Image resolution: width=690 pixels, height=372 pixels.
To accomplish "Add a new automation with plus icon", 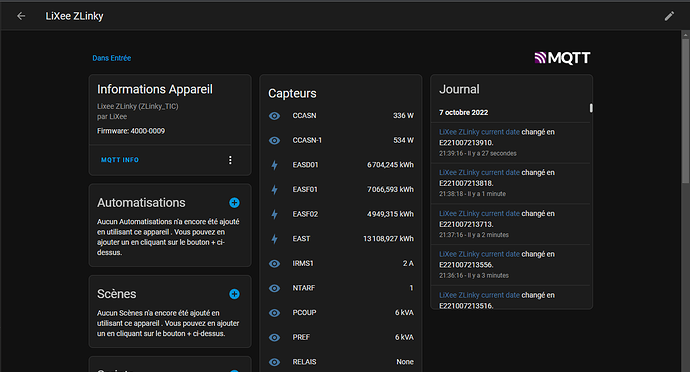I will 234,203.
